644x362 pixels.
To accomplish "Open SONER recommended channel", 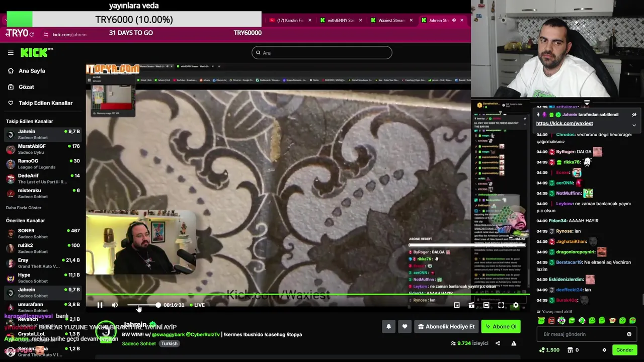I will click(x=42, y=233).
